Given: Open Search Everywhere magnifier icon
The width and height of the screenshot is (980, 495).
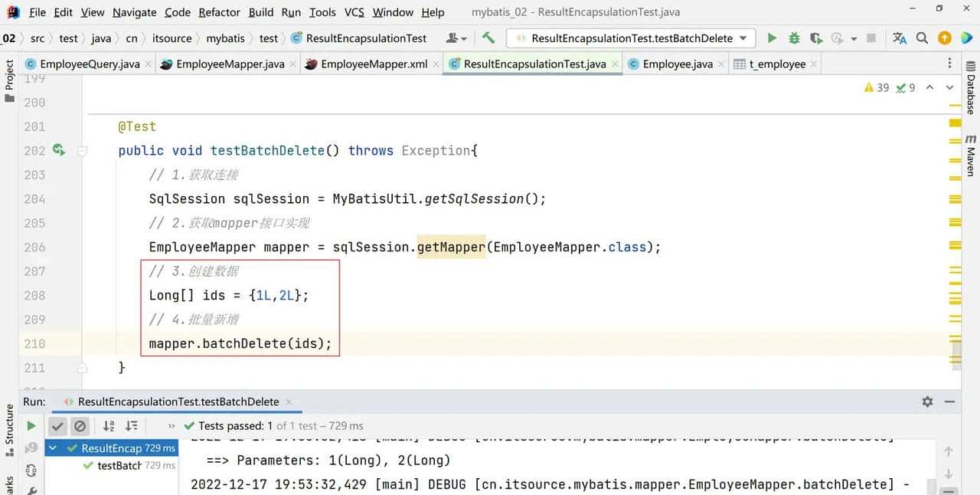Looking at the screenshot, I should [923, 38].
